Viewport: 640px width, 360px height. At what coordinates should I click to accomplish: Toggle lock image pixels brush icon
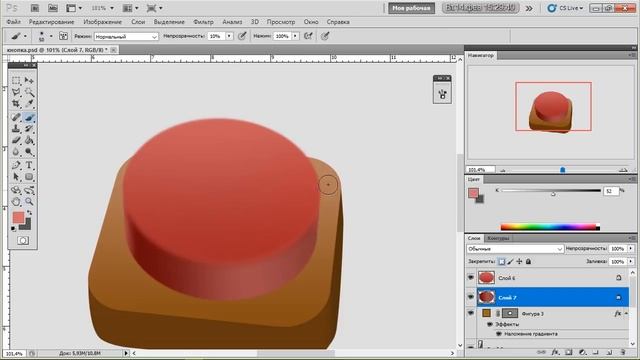[x=510, y=262]
